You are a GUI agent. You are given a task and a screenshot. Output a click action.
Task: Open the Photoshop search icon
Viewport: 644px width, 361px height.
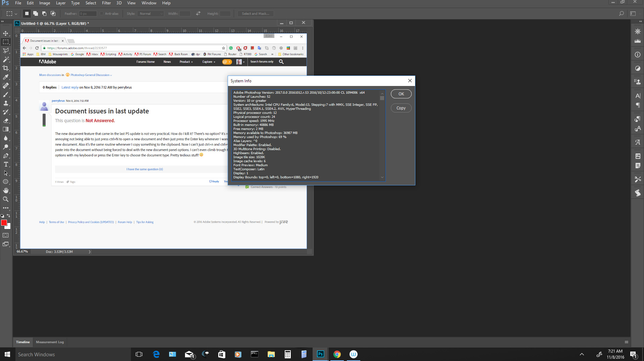(x=622, y=14)
